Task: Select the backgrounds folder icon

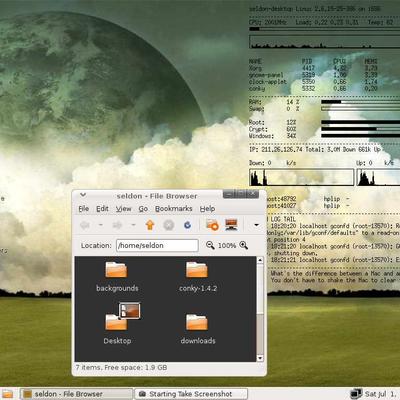Action: pyautogui.click(x=116, y=270)
